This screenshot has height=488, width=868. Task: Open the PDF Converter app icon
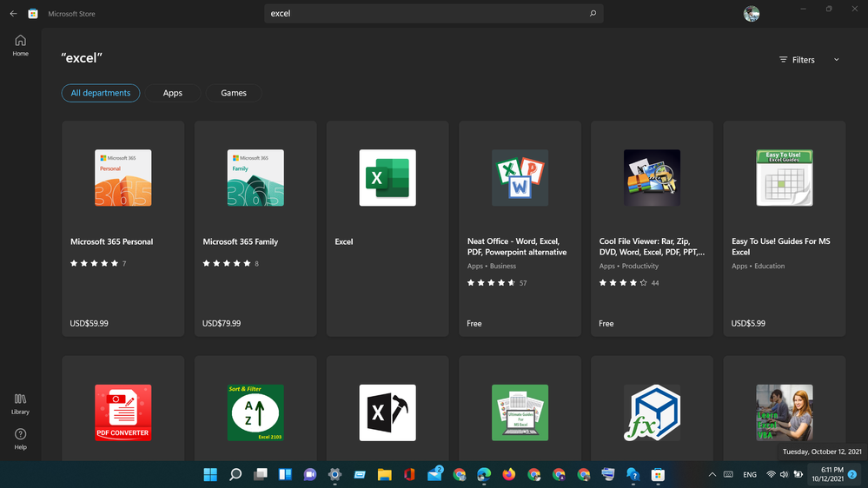pyautogui.click(x=123, y=412)
